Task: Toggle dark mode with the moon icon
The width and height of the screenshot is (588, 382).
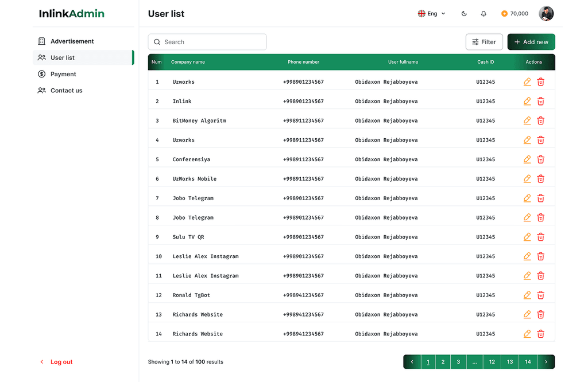Action: [464, 14]
